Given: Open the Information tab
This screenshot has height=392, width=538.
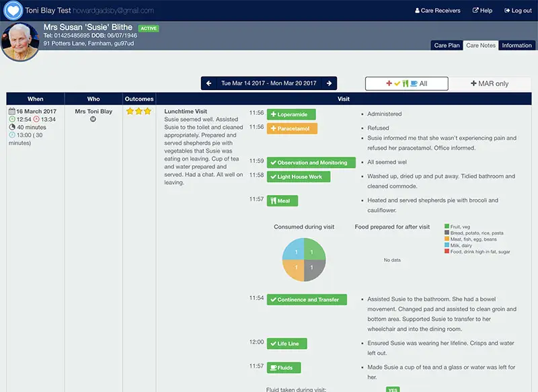Looking at the screenshot, I should tap(516, 45).
